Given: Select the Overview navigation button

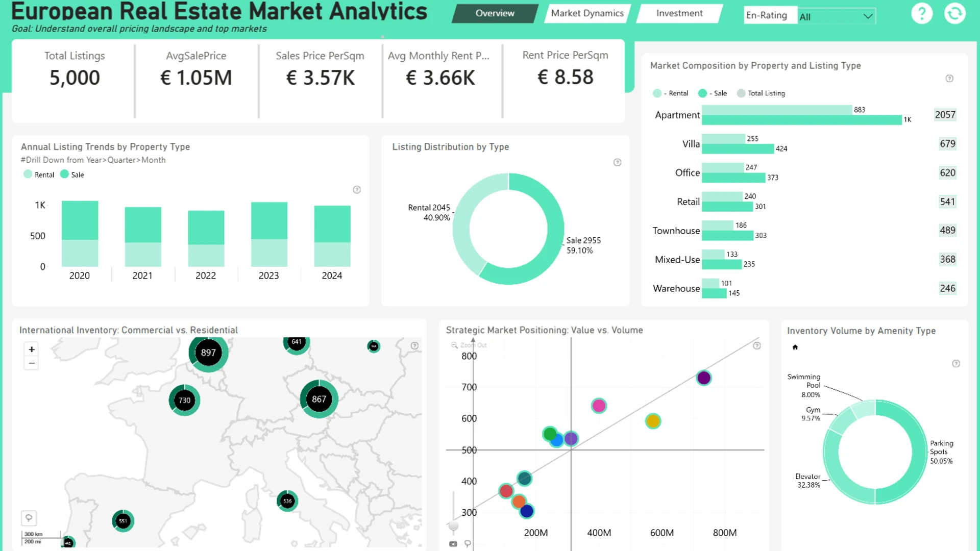Looking at the screenshot, I should click(495, 14).
